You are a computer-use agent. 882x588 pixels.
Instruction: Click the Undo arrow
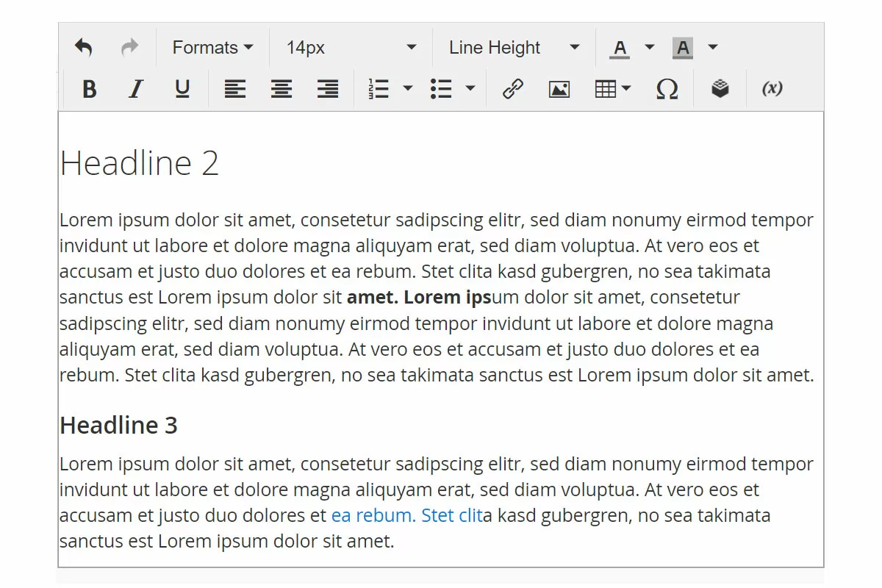point(83,46)
